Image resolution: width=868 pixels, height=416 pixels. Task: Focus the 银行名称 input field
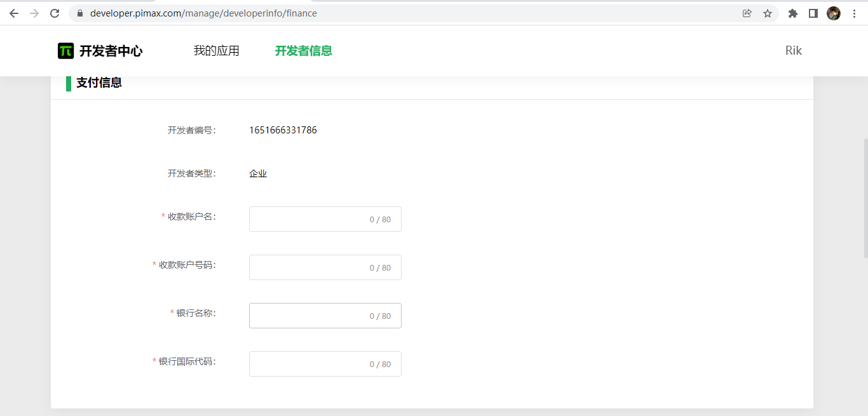tap(325, 316)
